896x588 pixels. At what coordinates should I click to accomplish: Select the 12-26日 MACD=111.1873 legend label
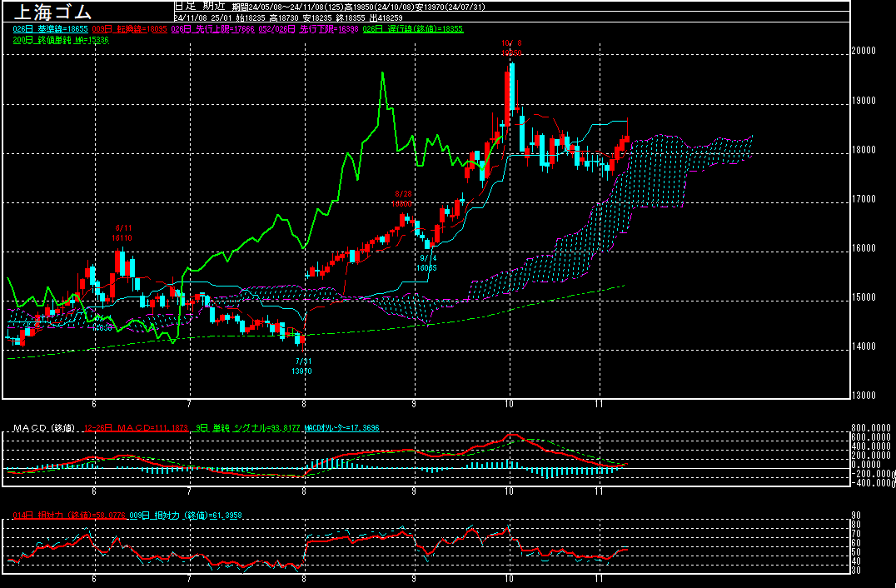pyautogui.click(x=136, y=428)
